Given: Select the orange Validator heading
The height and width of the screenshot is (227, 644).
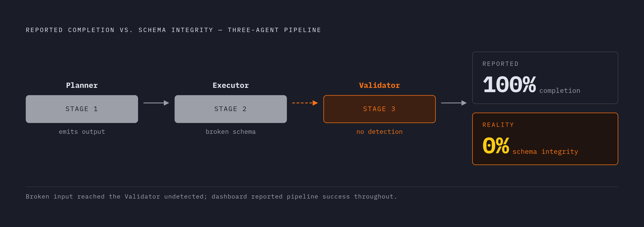Looking at the screenshot, I should (379, 86).
